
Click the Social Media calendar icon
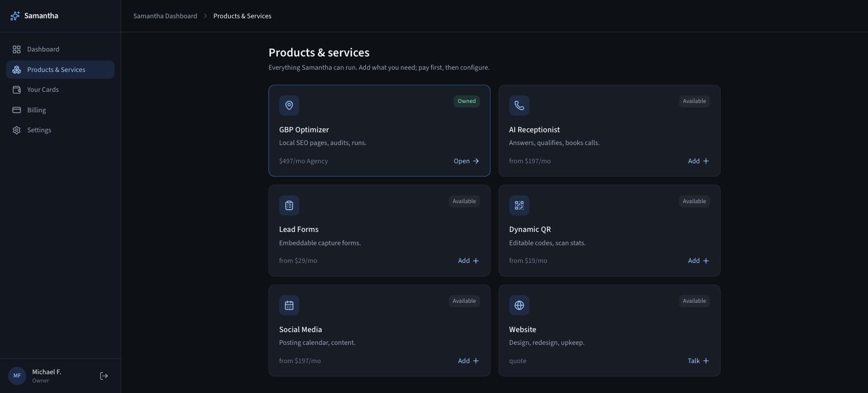click(289, 305)
